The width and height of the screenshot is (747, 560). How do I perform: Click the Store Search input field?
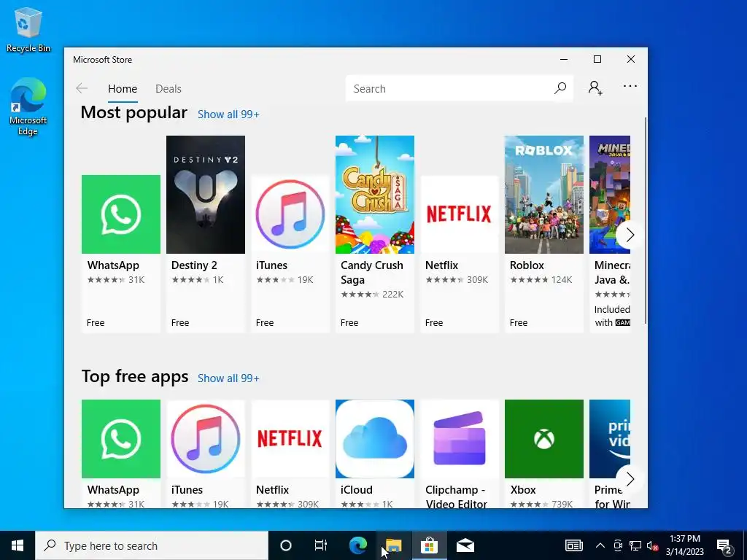[x=460, y=88]
